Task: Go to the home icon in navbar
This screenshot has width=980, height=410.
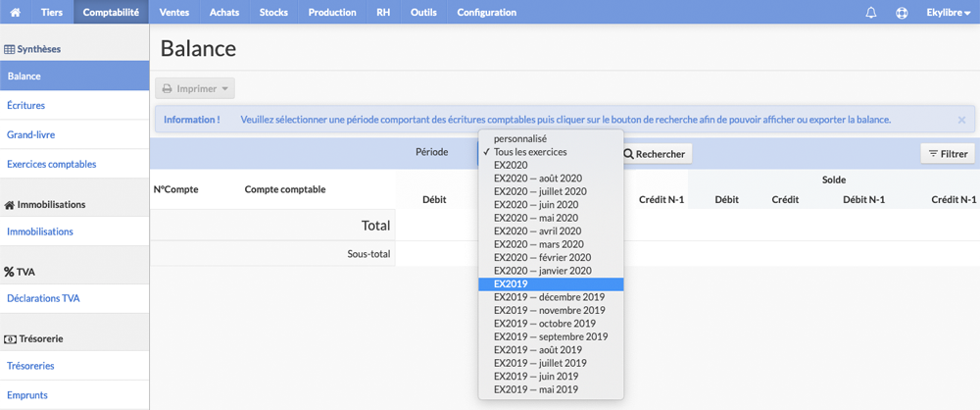Action: click(x=16, y=12)
